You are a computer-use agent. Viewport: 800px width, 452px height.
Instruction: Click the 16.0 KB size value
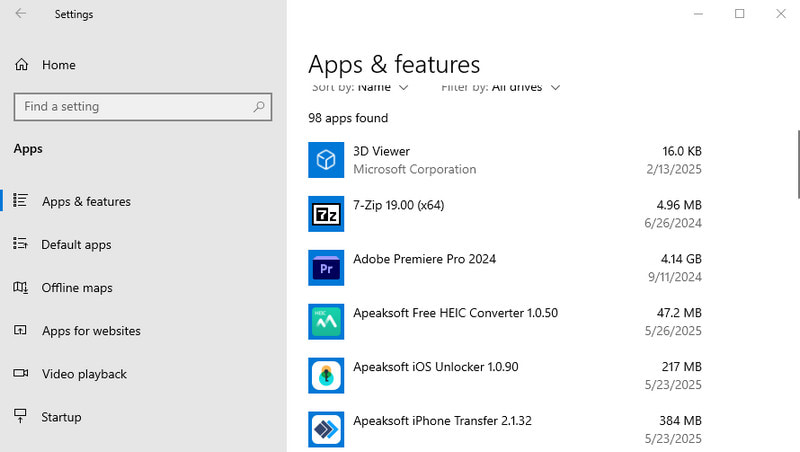(x=682, y=152)
